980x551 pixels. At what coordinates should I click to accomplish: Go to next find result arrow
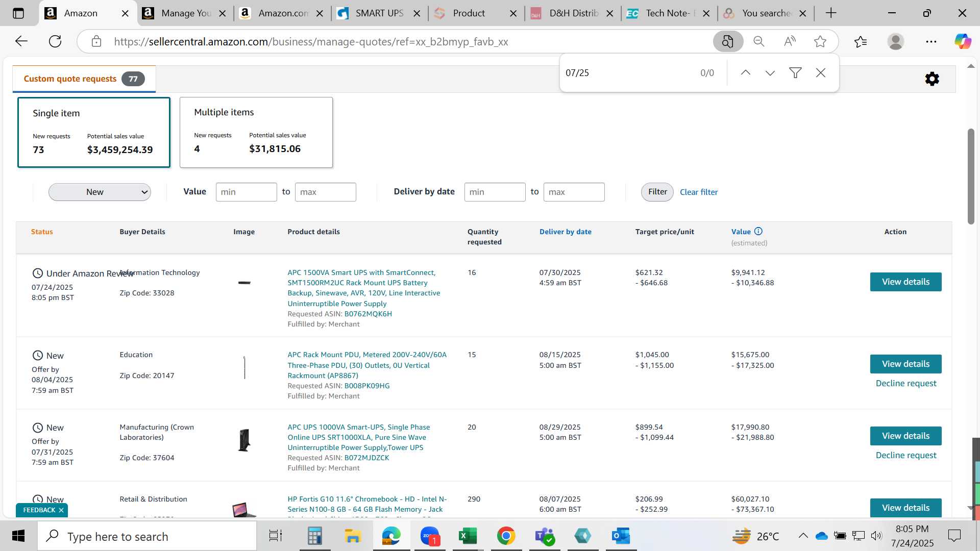(770, 73)
